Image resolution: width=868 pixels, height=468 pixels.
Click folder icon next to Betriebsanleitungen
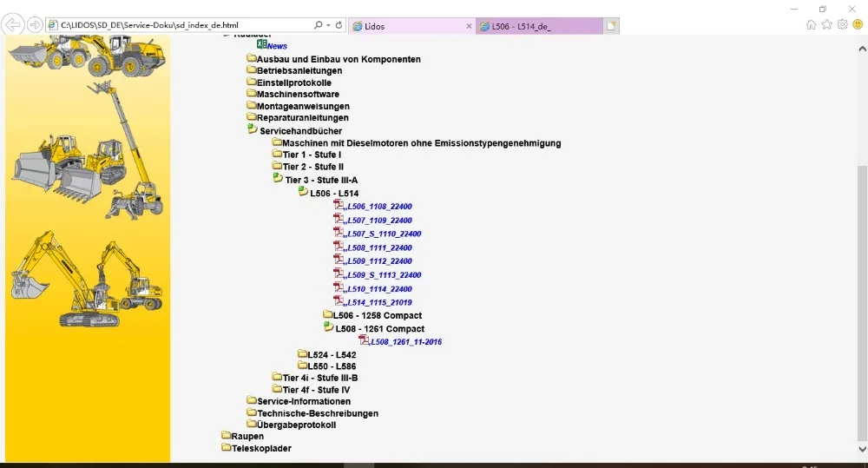point(252,69)
